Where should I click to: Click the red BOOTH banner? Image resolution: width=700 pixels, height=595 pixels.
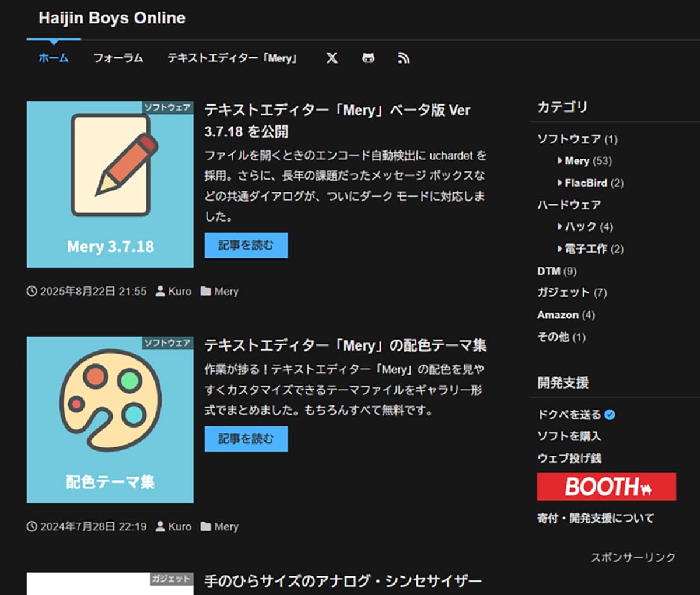[x=607, y=487]
